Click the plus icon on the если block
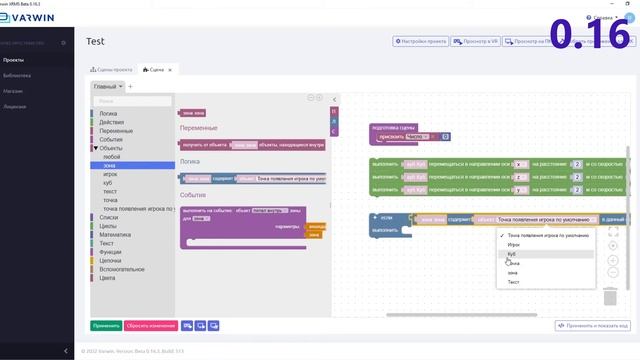Screen dimensions: 640x360 tap(375, 218)
